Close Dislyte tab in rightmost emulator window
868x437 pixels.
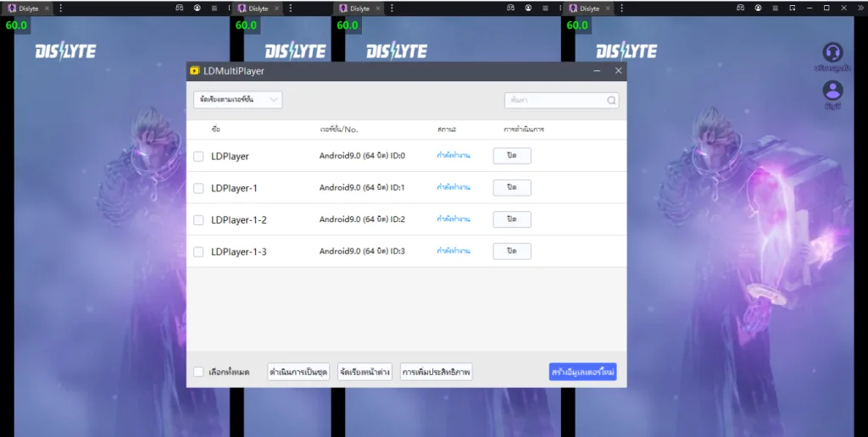tap(608, 8)
